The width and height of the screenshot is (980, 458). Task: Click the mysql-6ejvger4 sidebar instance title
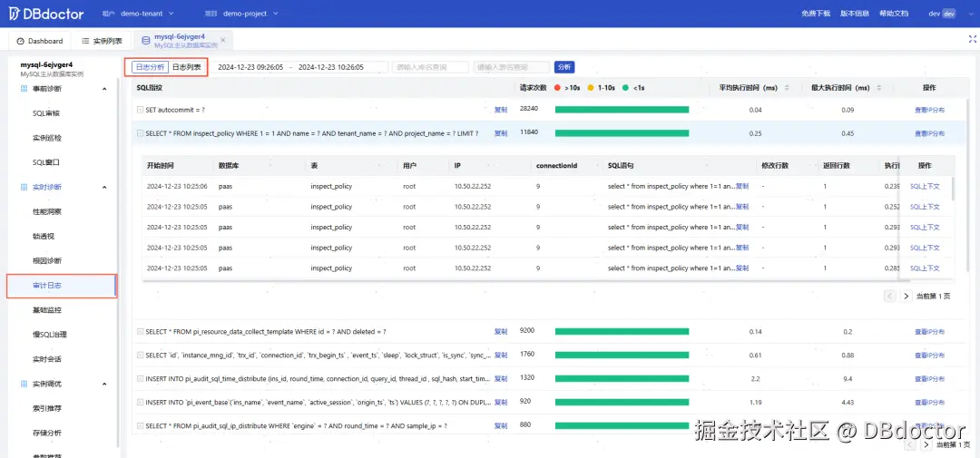click(46, 64)
